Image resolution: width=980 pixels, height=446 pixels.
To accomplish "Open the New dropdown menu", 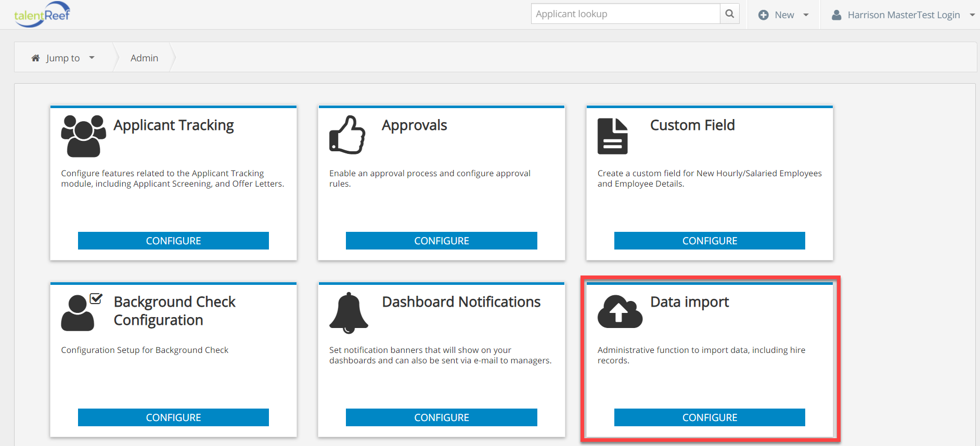I will tap(783, 15).
